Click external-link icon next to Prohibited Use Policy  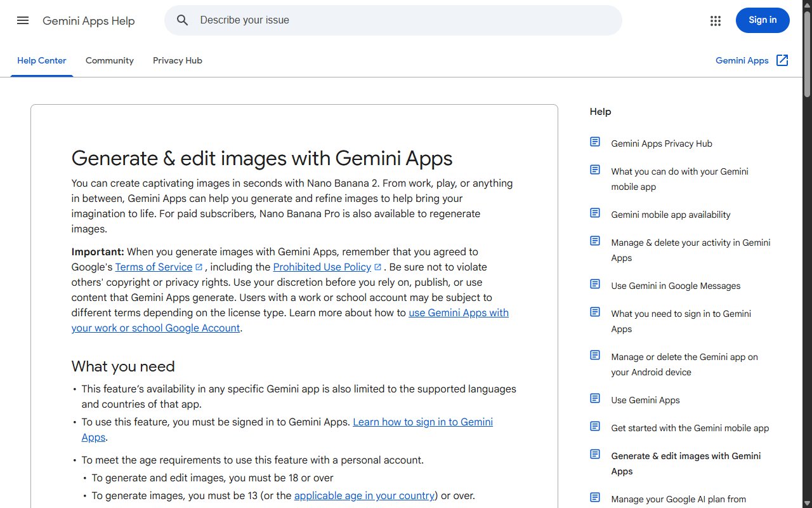tap(378, 267)
